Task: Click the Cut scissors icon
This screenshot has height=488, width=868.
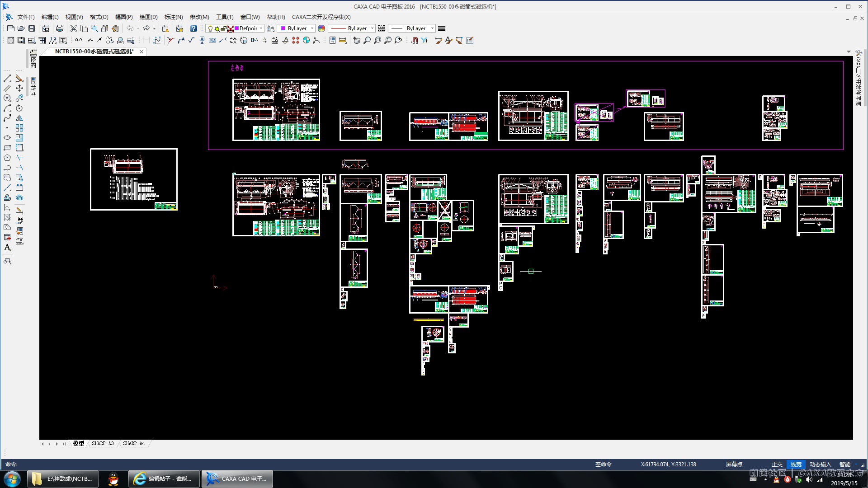Action: point(73,28)
